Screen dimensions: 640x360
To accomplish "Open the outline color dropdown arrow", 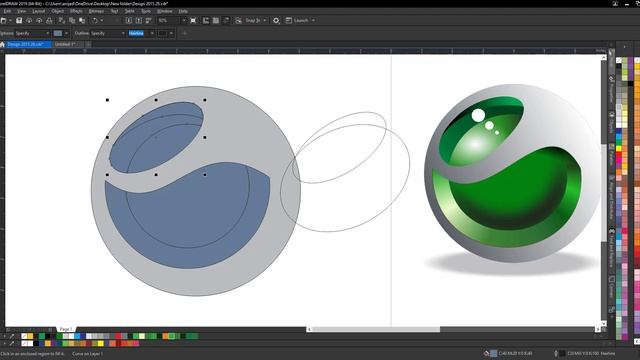I will 171,33.
